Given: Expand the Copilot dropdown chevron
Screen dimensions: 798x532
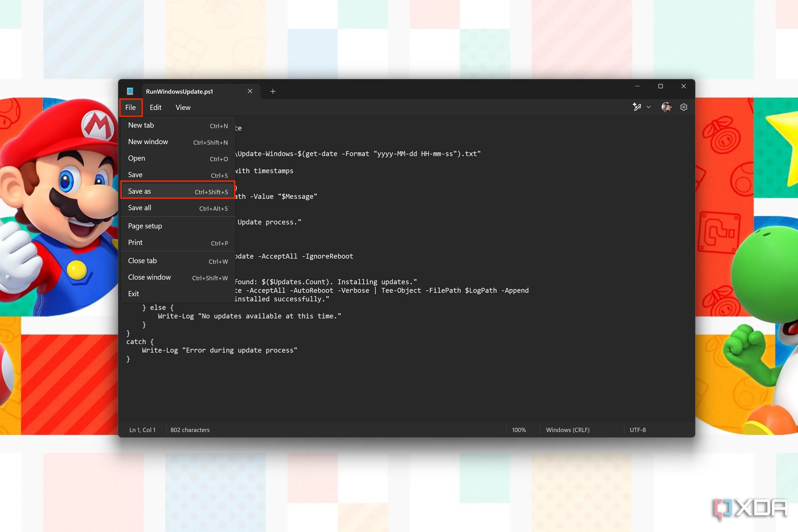Looking at the screenshot, I should point(648,107).
